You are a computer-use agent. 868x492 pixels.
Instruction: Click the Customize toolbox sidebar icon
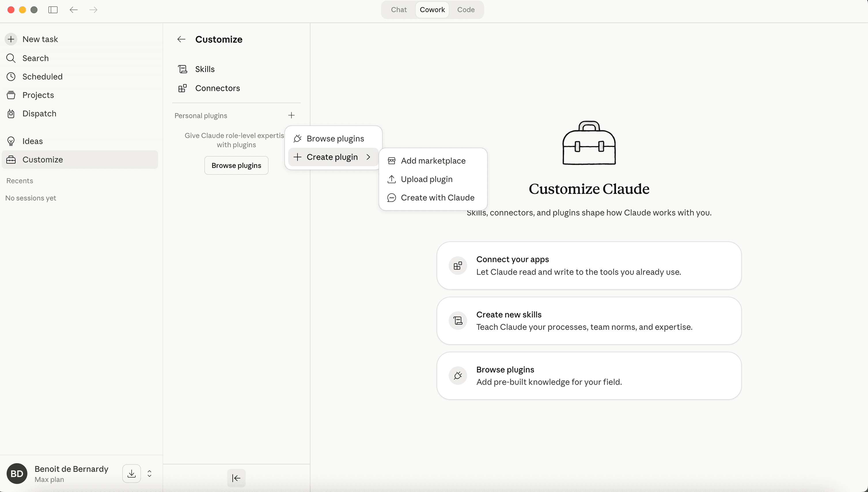pos(11,160)
